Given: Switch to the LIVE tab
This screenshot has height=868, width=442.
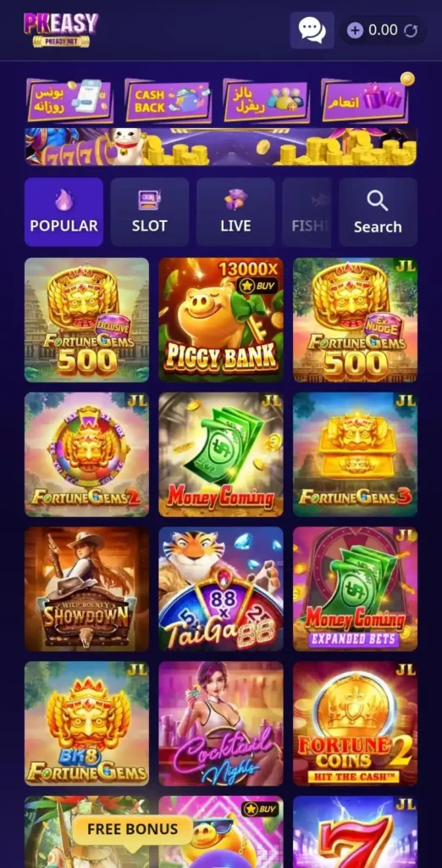Looking at the screenshot, I should tap(235, 212).
